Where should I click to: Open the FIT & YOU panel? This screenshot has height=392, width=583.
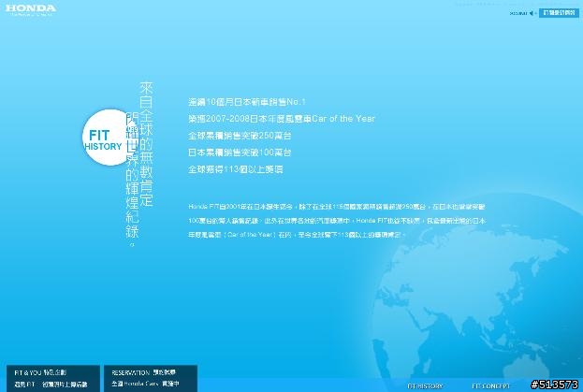pos(53,378)
